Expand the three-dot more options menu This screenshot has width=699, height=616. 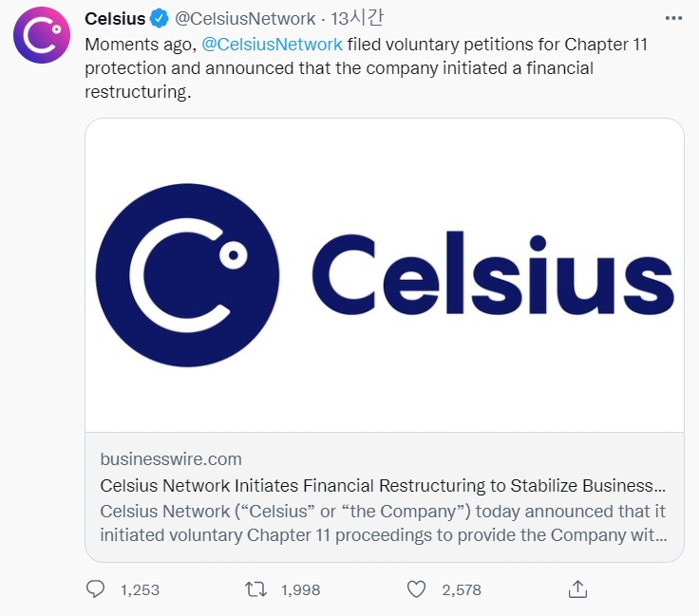(x=672, y=19)
